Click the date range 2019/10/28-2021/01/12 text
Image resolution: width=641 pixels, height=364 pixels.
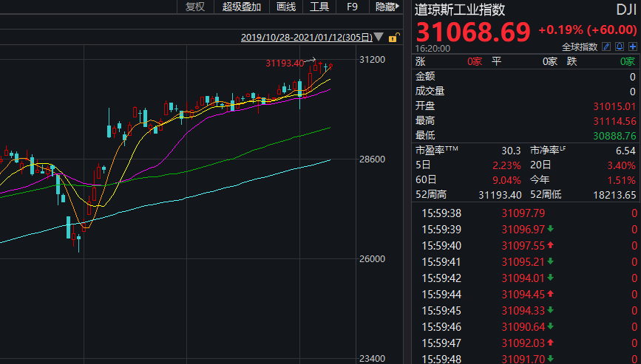(307, 37)
